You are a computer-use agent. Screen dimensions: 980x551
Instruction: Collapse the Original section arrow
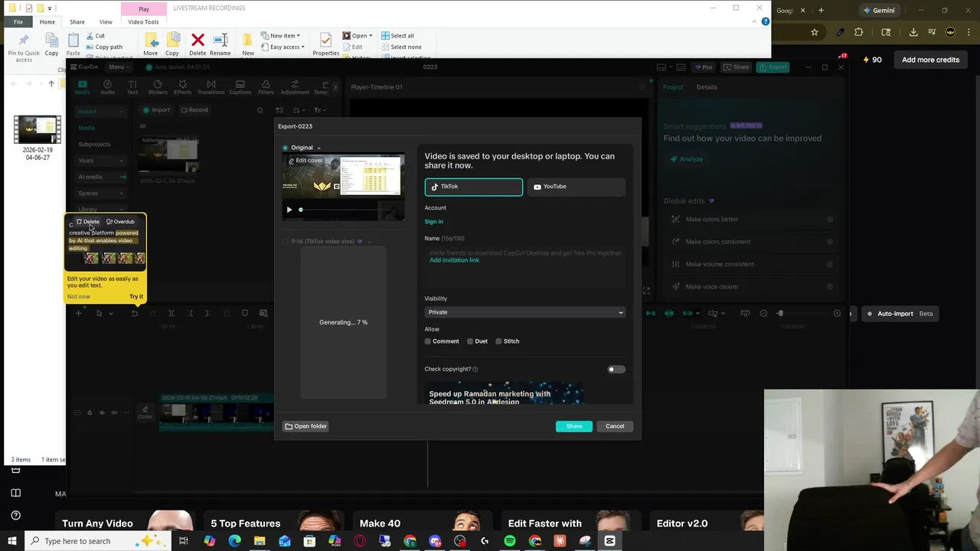(x=319, y=148)
